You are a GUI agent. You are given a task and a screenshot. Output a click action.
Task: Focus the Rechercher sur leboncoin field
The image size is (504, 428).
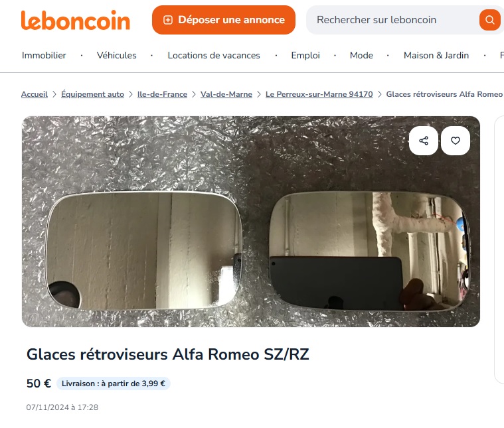pos(392,20)
